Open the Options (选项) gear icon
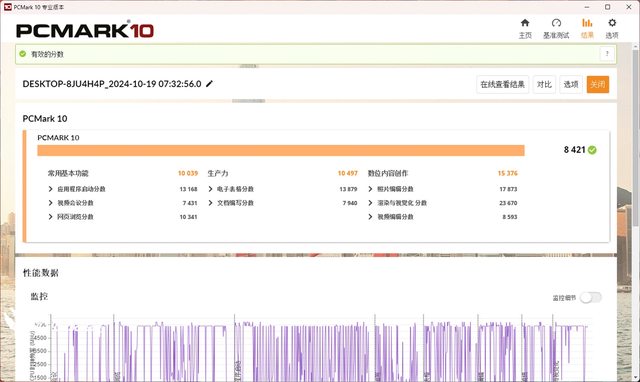Image resolution: width=640 pixels, height=382 pixels. click(612, 23)
